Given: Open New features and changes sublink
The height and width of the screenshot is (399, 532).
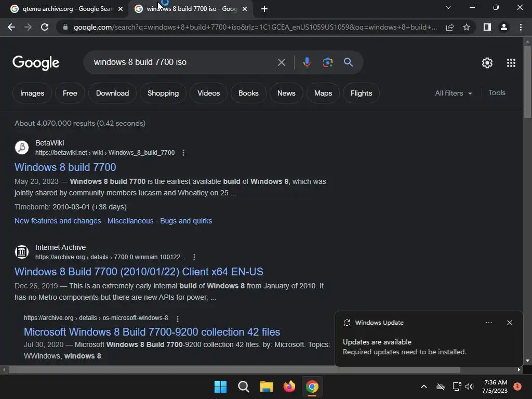Looking at the screenshot, I should click(x=58, y=221).
